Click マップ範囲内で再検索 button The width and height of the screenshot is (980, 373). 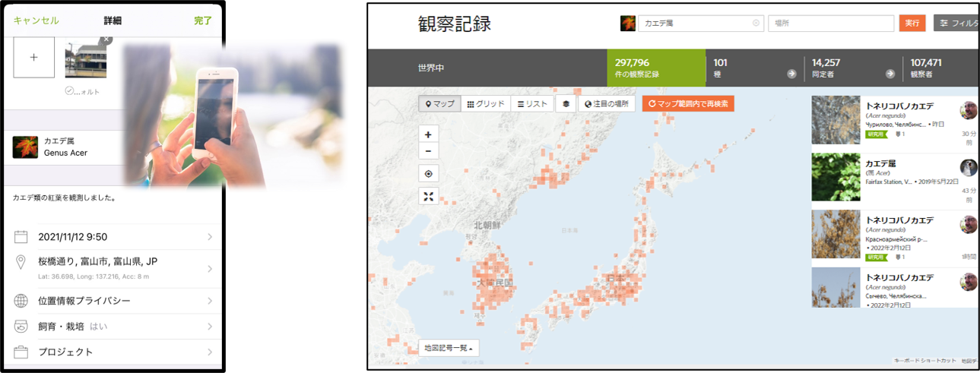point(688,104)
